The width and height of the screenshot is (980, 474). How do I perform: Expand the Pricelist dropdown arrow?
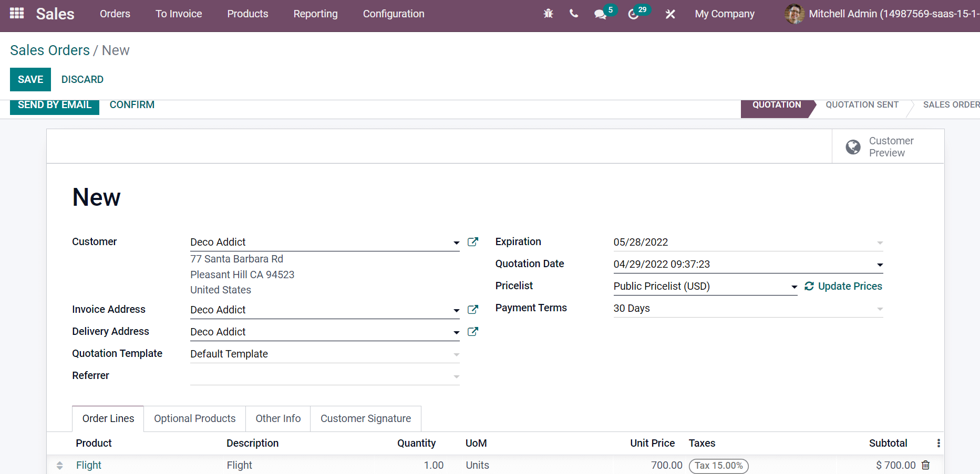coord(794,287)
